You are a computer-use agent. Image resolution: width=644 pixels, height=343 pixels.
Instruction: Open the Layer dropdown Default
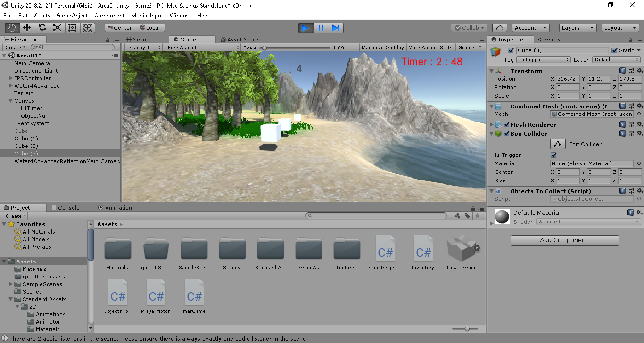(x=617, y=60)
